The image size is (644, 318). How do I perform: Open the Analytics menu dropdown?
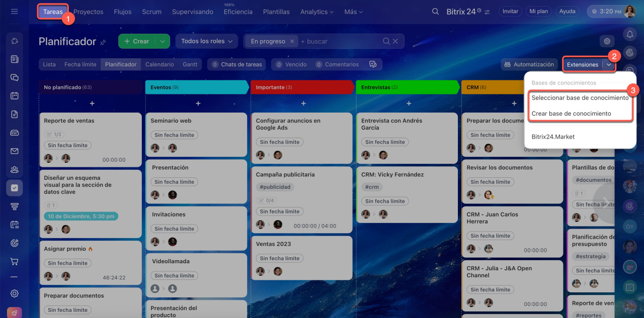pyautogui.click(x=317, y=12)
